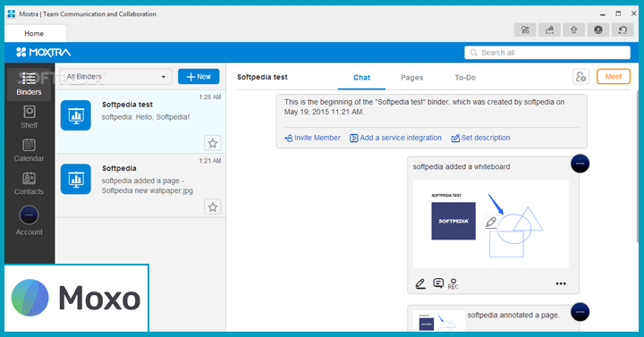Click 'softpedia: Hello, Softpedia!' preview text

click(146, 117)
